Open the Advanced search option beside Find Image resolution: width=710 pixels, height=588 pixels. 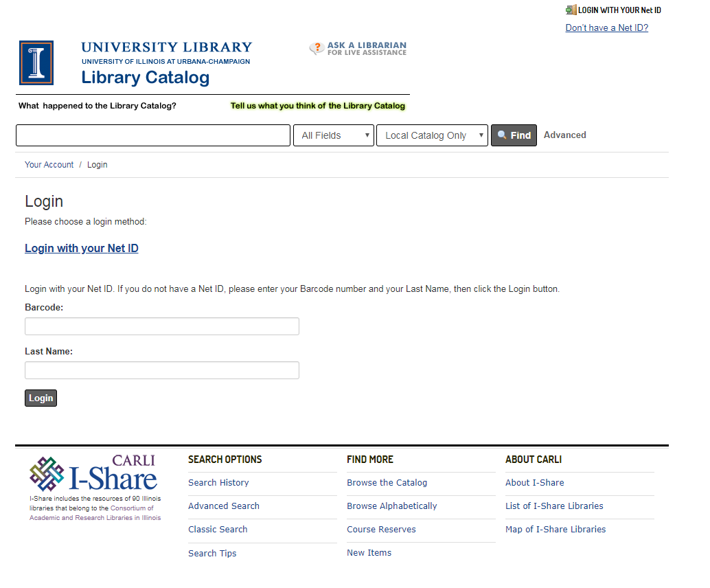point(564,135)
